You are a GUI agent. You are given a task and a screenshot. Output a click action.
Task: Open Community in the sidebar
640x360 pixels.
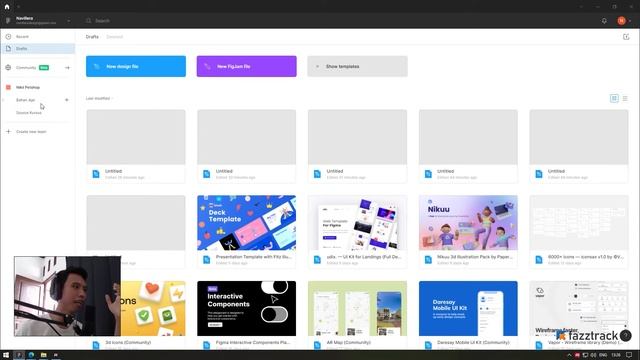tap(26, 68)
